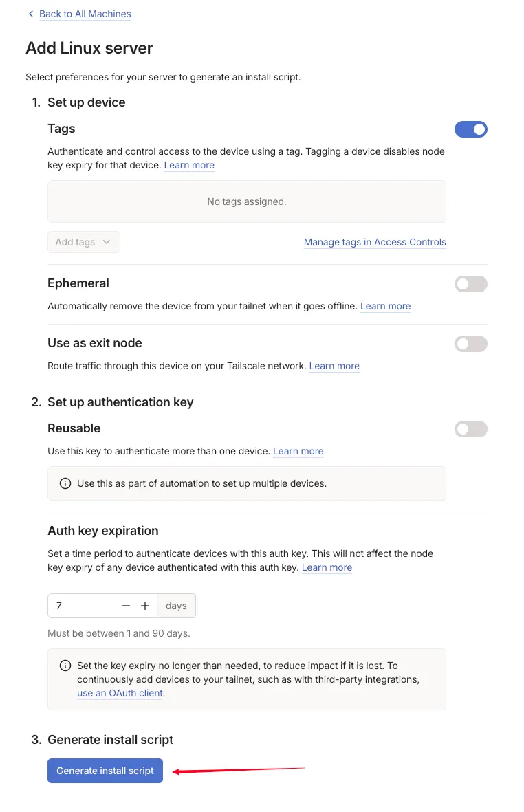Turn on Use as exit node
Viewport: 524px width, 812px height.
(x=471, y=344)
